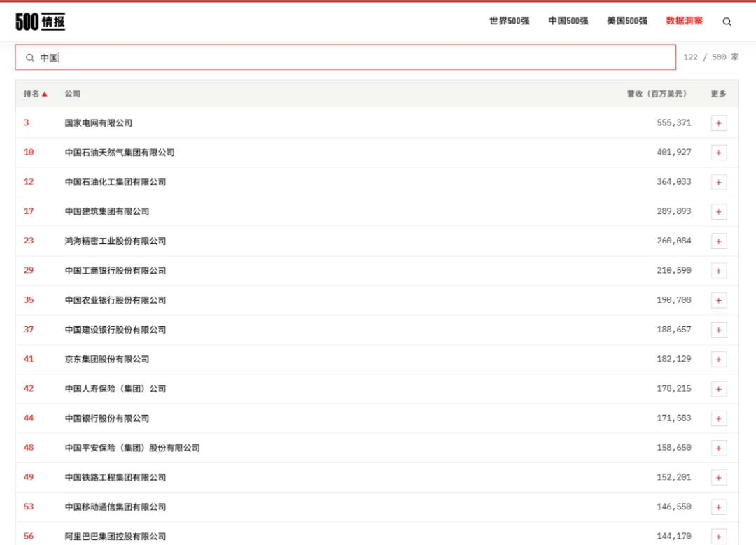The image size is (756, 545).
Task: Select company name 中国建筑集团有限公司
Action: (x=107, y=211)
